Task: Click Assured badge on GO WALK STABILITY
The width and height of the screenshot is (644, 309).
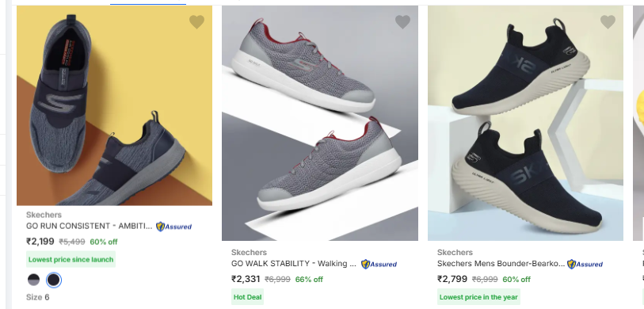Action: (x=379, y=264)
